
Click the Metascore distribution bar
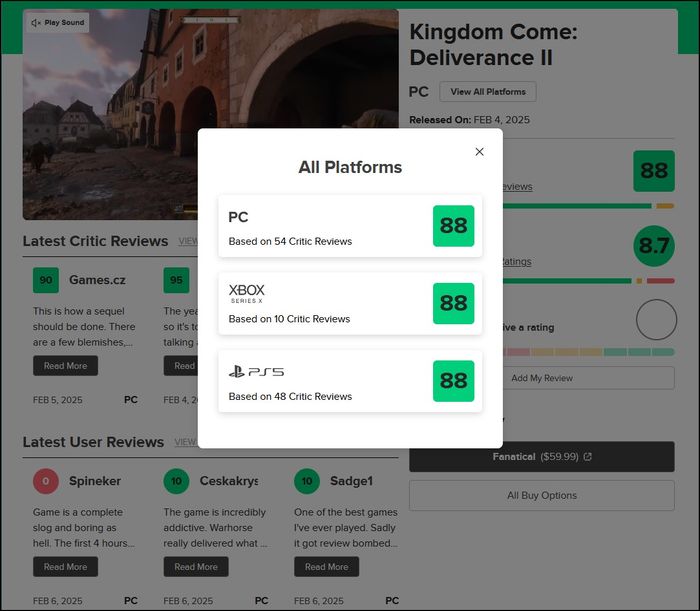589,206
